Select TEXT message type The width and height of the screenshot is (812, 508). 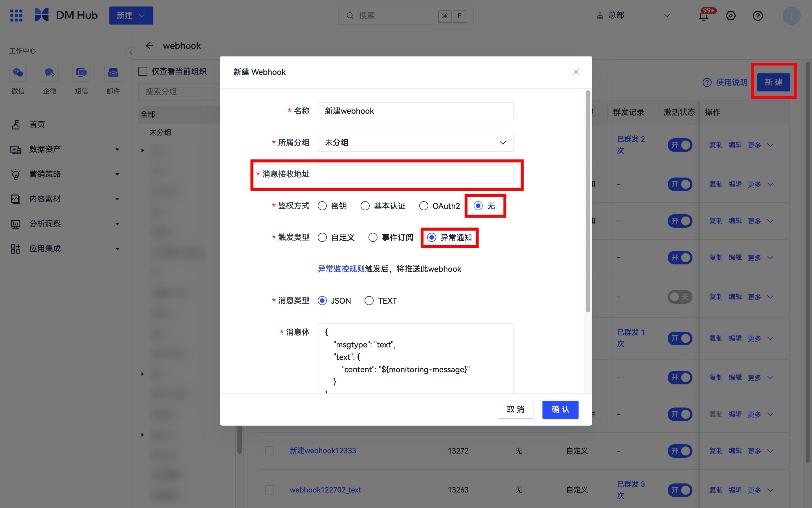[369, 301]
